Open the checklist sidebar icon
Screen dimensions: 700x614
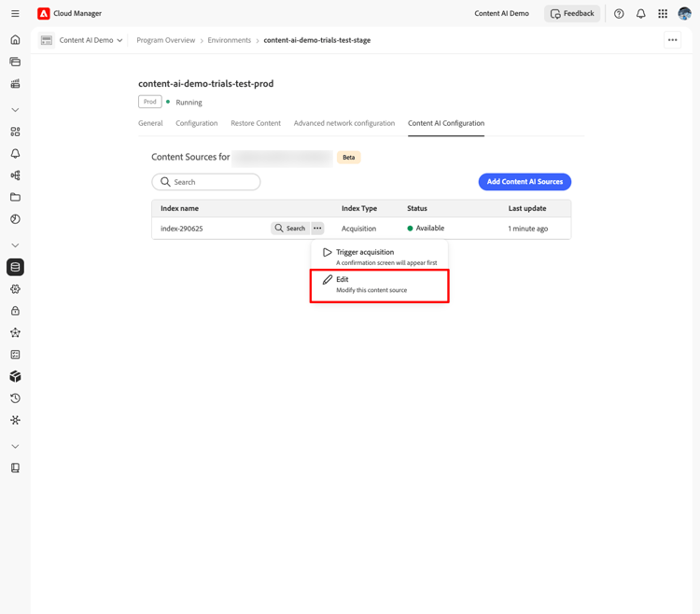tap(15, 355)
